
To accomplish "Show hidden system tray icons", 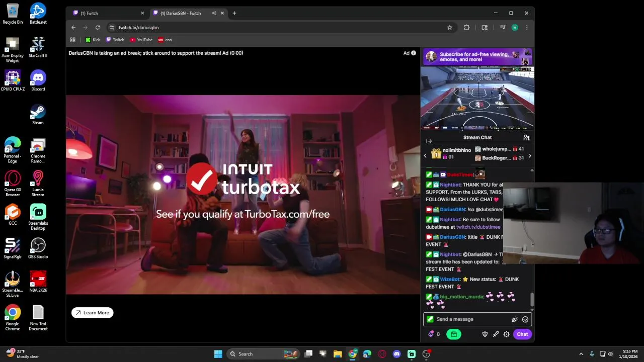I will 581,354.
